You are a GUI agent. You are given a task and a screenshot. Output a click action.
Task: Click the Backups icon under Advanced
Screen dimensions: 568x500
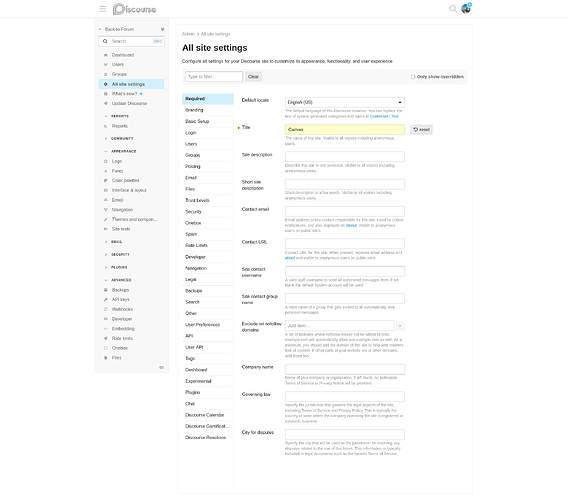(106, 290)
